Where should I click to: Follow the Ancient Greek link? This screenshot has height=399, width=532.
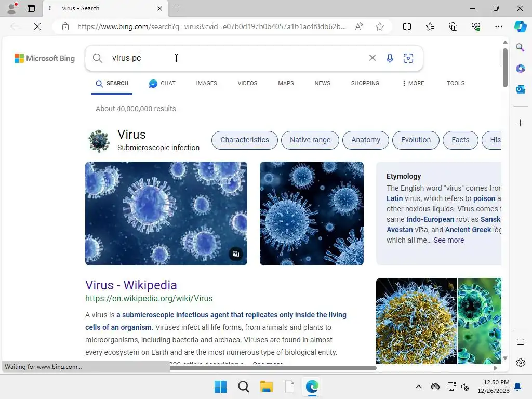click(x=468, y=230)
